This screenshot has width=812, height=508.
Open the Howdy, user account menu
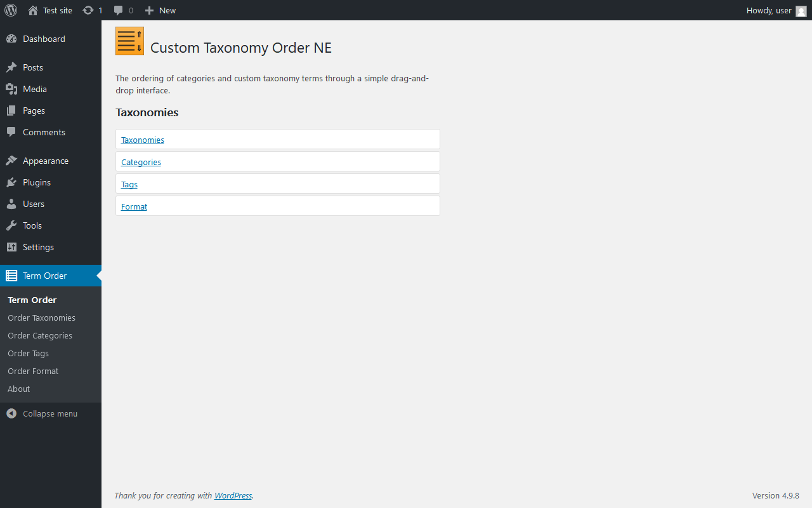point(769,10)
